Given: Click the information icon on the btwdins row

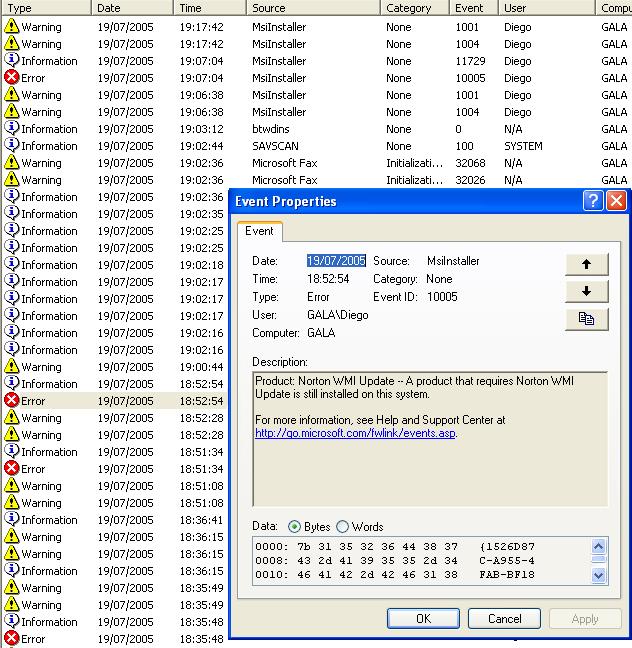Looking at the screenshot, I should (12, 129).
